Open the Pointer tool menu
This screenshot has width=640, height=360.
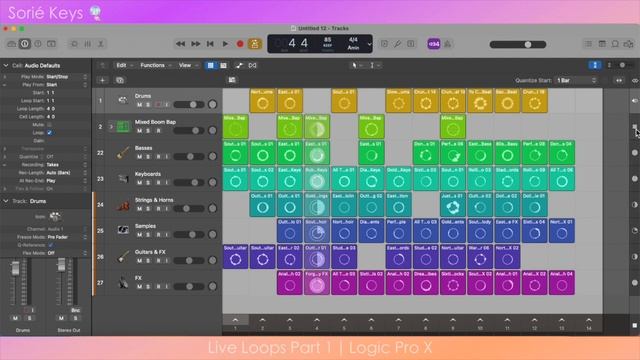point(356,65)
